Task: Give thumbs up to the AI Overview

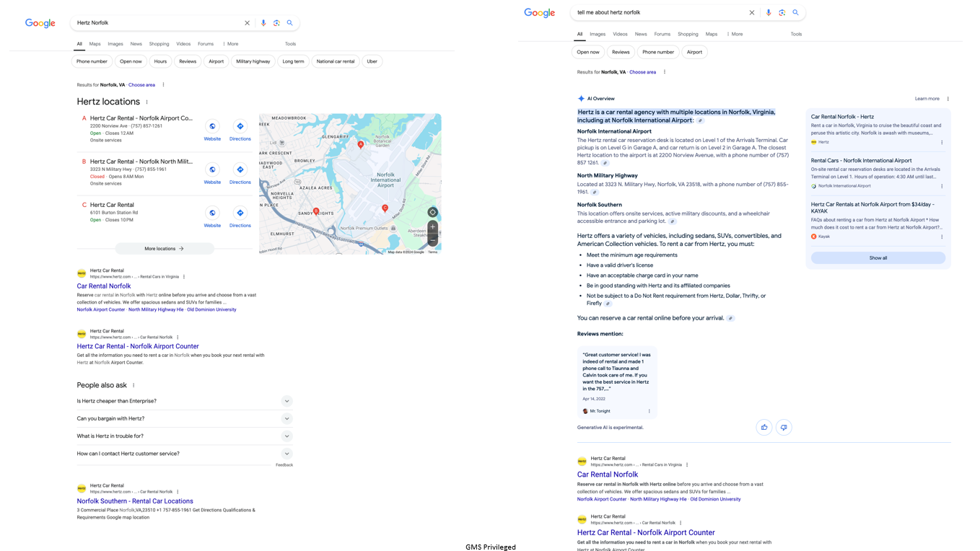Action: [764, 427]
